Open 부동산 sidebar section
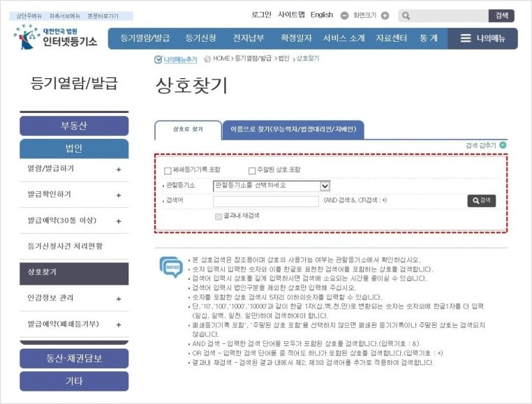Image resolution: width=532 pixels, height=404 pixels. [x=74, y=126]
